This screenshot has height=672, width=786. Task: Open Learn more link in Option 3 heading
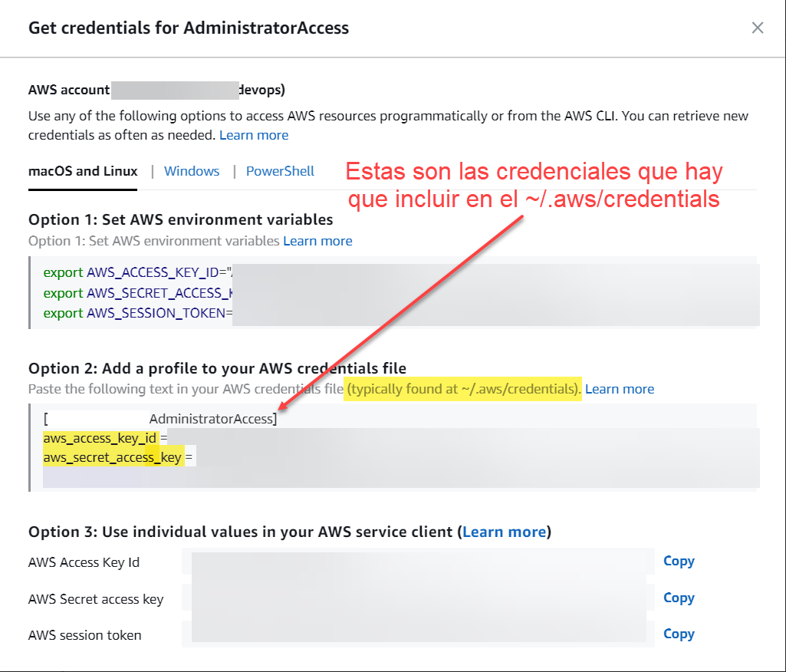(504, 532)
